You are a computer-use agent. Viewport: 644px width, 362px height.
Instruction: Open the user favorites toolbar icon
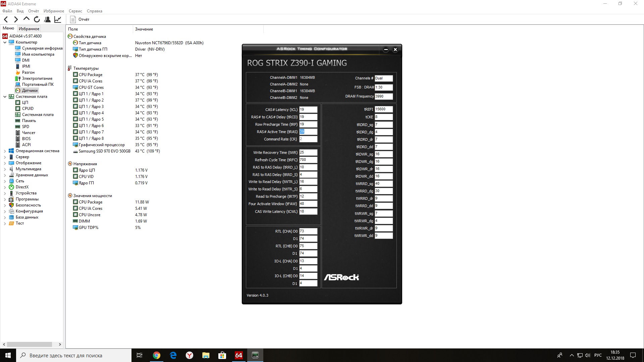point(47,19)
